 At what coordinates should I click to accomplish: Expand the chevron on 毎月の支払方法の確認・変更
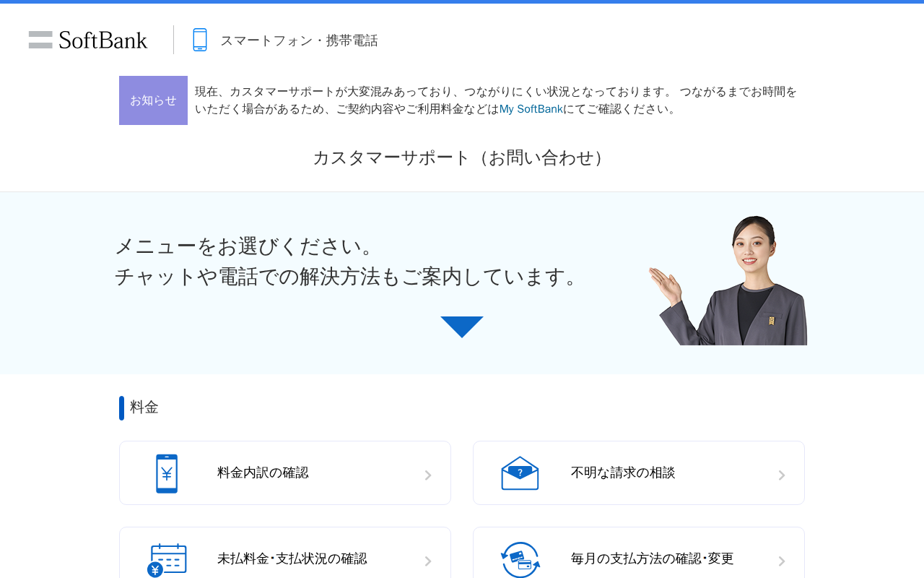782,561
